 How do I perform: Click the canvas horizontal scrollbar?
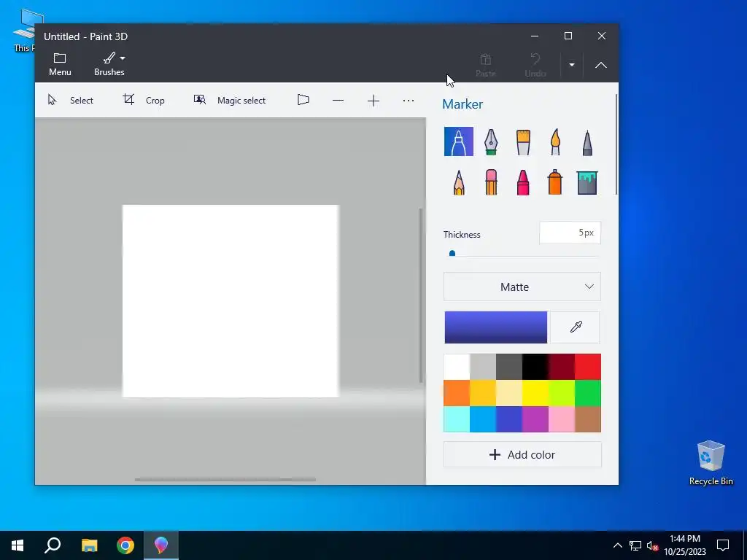[x=225, y=480]
